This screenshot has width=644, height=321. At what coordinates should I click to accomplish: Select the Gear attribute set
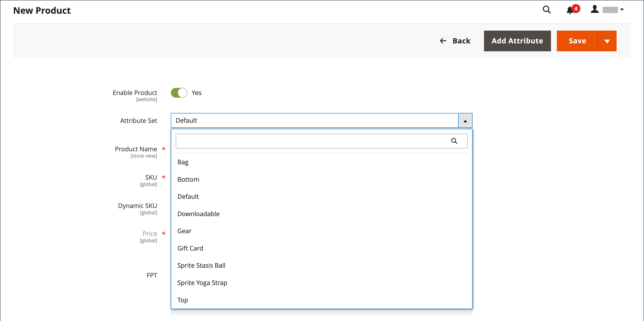point(184,231)
